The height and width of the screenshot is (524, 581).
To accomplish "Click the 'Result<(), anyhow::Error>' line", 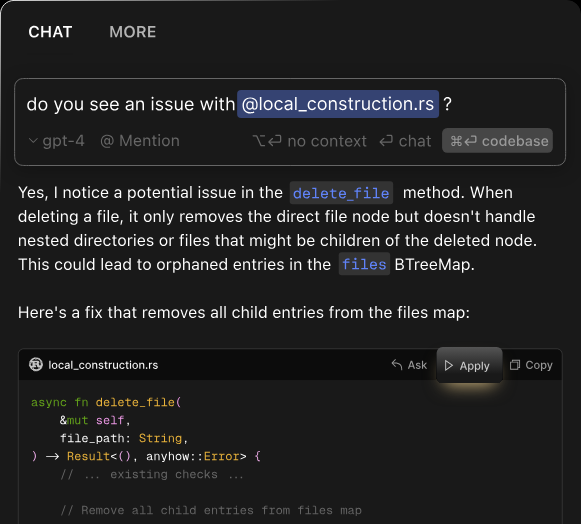I will pyautogui.click(x=146, y=456).
